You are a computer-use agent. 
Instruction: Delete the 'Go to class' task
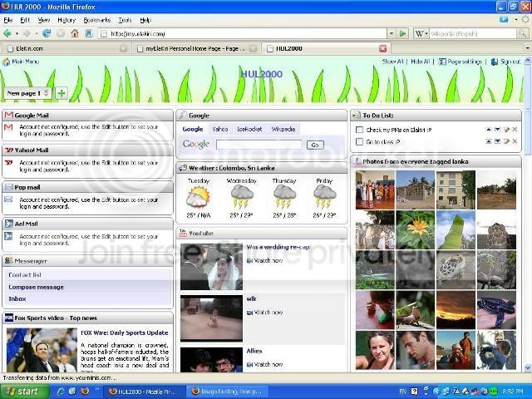[x=515, y=141]
